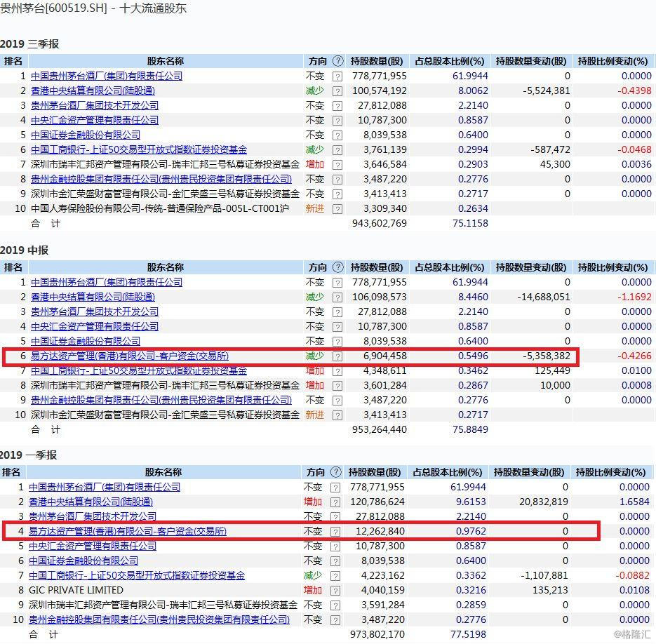Click help icon beside 香港中央结算 in 三季报
This screenshot has width=656, height=644.
coord(337,91)
